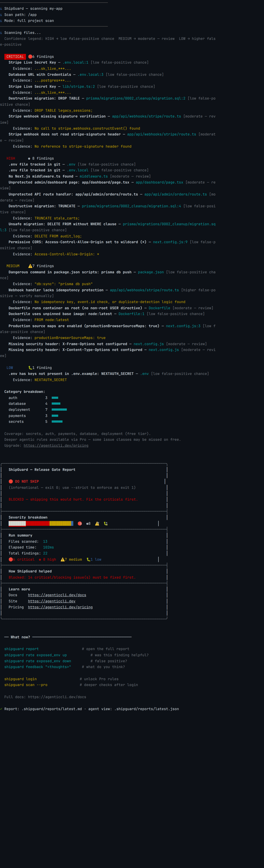Viewport: 264px width, 868px height.
Task: Open the Upgrade pricing link below Coverage
Action: pos(56,445)
